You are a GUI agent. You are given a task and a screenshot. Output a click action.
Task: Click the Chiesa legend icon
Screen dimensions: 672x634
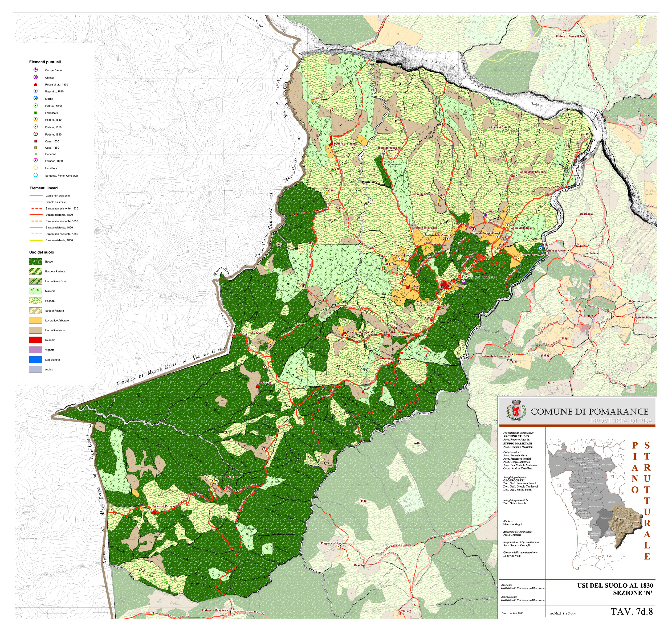[x=35, y=77]
